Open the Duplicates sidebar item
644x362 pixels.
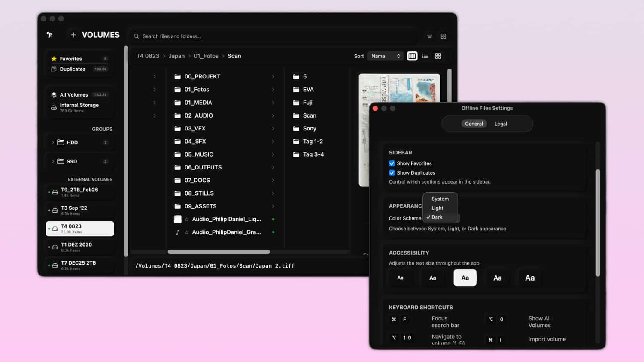[73, 69]
